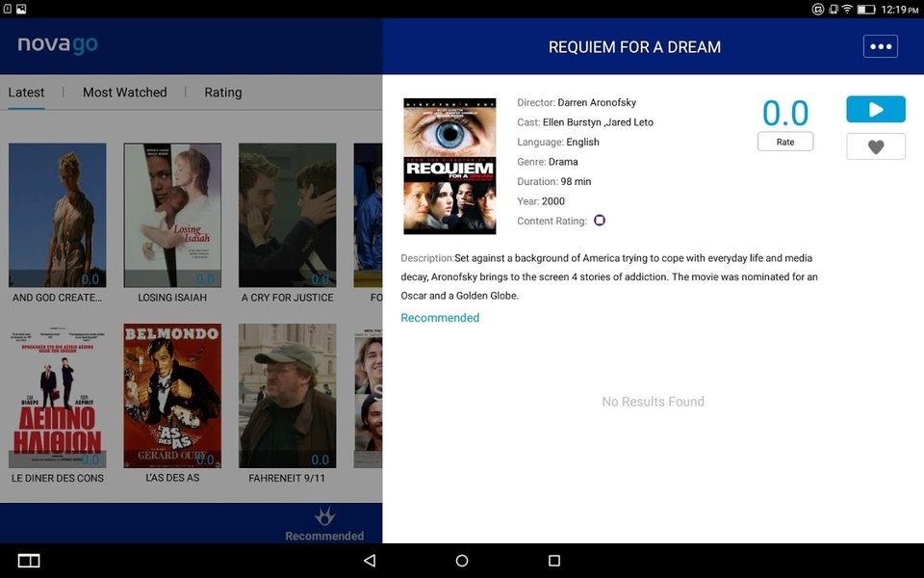
Task: Open the recent apps square icon
Action: pyautogui.click(x=554, y=561)
